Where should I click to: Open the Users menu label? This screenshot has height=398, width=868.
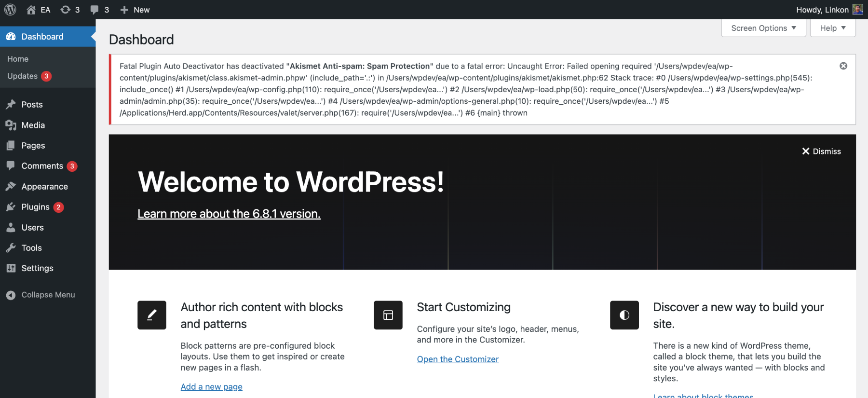pyautogui.click(x=33, y=228)
